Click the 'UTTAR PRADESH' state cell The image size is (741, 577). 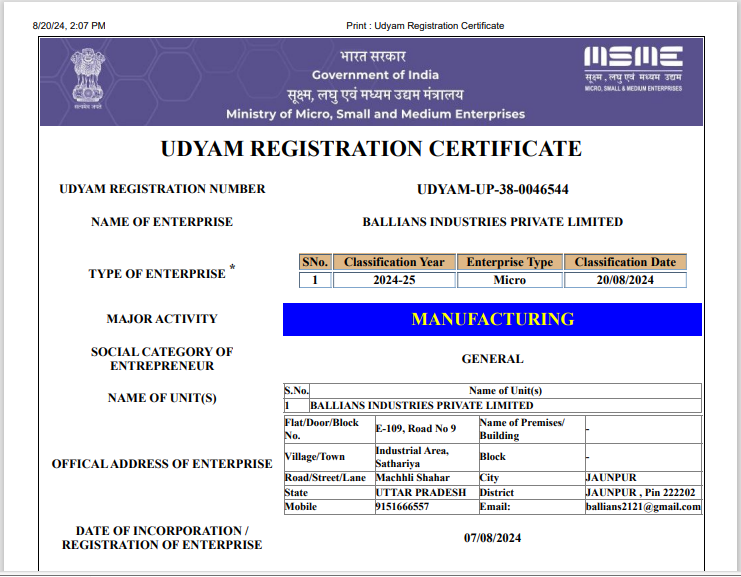[x=427, y=492]
